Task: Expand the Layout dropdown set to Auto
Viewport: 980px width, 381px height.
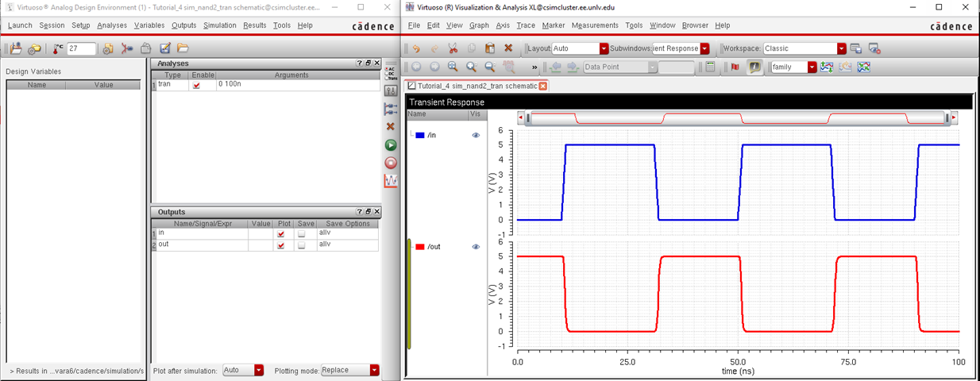Action: [604, 48]
